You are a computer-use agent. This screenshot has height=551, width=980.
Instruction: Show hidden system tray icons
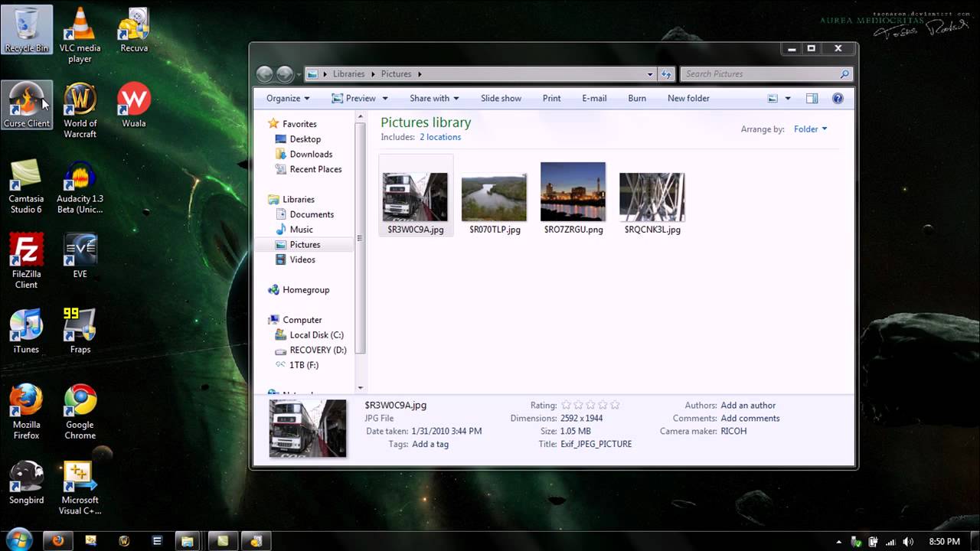click(x=839, y=542)
